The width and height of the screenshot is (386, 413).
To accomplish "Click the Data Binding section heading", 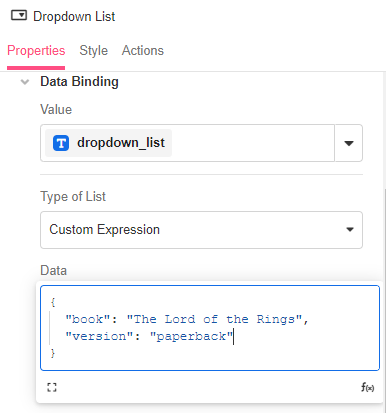I will [x=79, y=82].
